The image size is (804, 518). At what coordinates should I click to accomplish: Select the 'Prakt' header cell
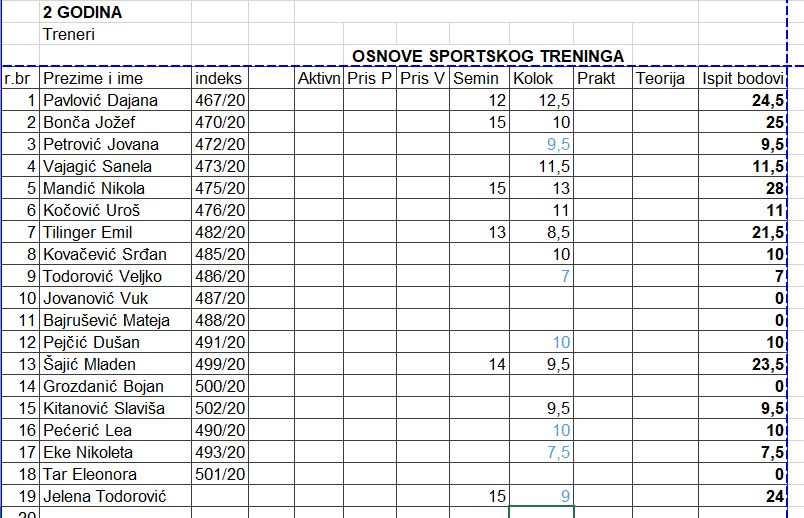[597, 78]
